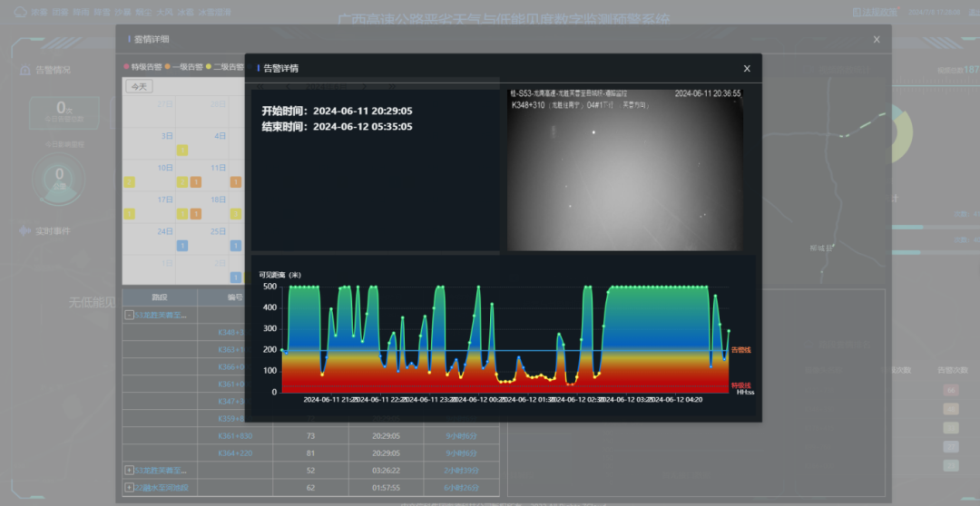Click the 可见距离（米）chart axis title
The height and width of the screenshot is (506, 980).
[x=280, y=275]
